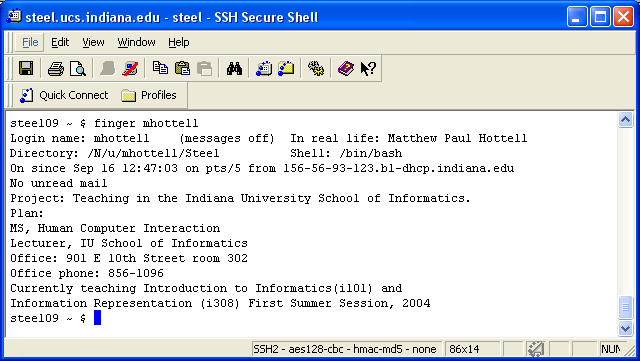Open New File Transfer Window icon
Screen dimensions: 640x361
coord(287,68)
